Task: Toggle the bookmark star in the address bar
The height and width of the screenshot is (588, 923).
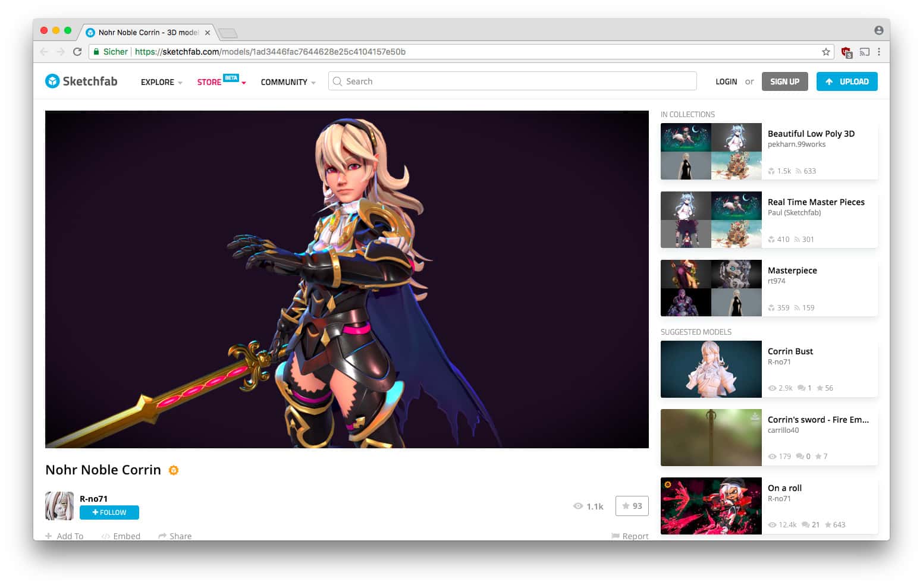Action: (x=825, y=52)
